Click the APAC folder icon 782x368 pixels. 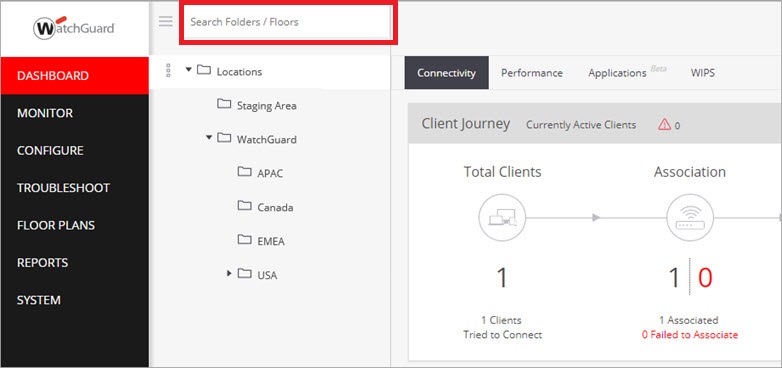tap(244, 172)
